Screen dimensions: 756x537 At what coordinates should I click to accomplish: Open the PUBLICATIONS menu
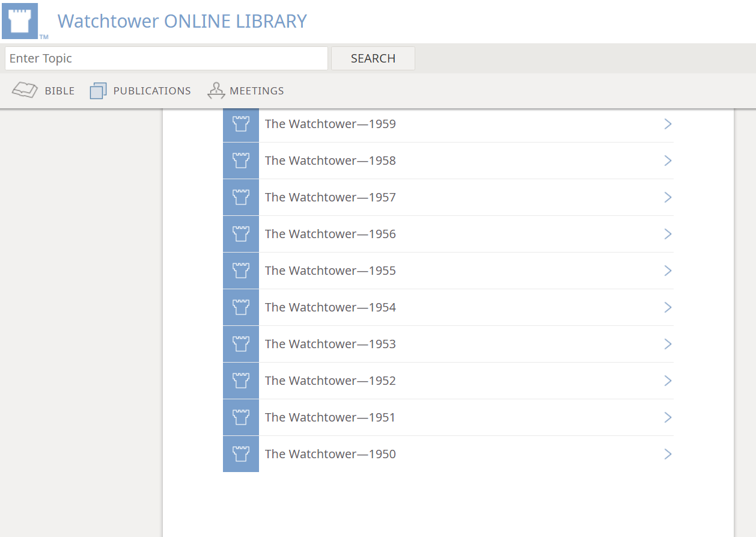pos(140,91)
